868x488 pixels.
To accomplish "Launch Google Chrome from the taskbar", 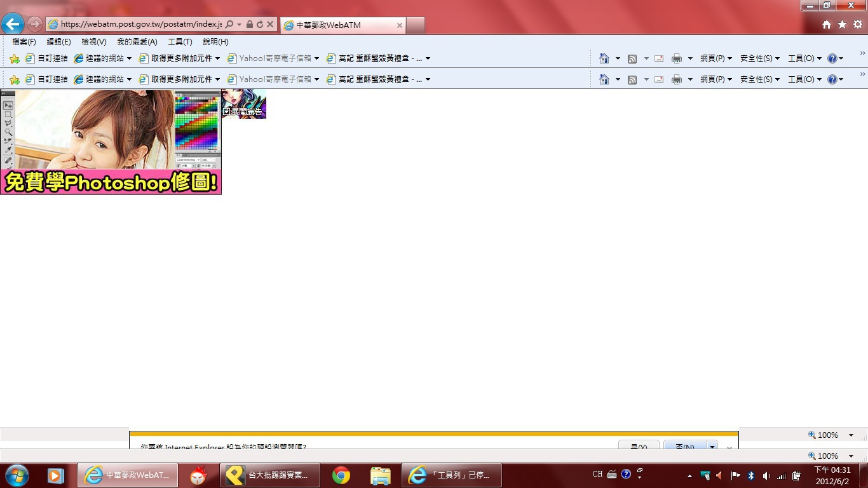I will [341, 475].
